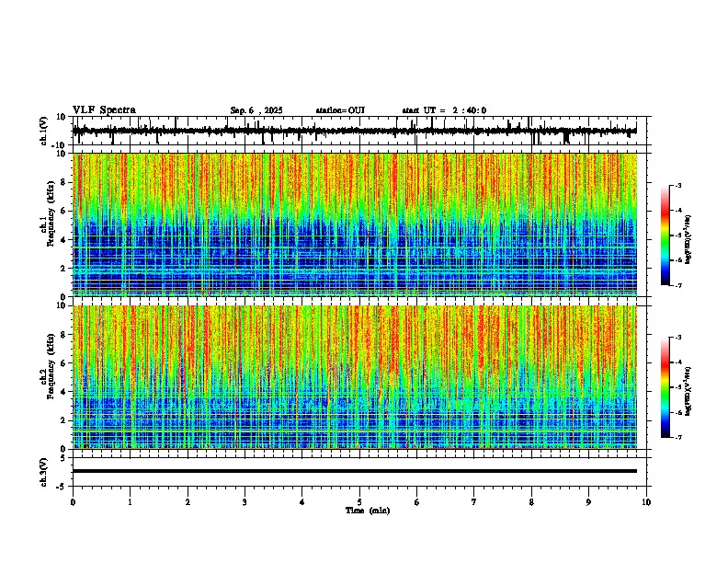
Task: Click inside the ch.1 frequency spectrogram
Action: (354, 224)
